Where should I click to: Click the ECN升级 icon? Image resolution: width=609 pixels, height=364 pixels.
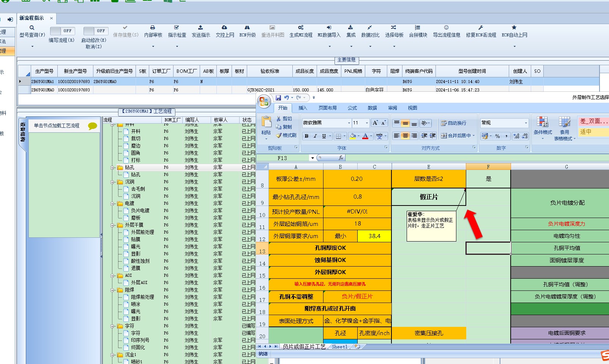coord(247,28)
